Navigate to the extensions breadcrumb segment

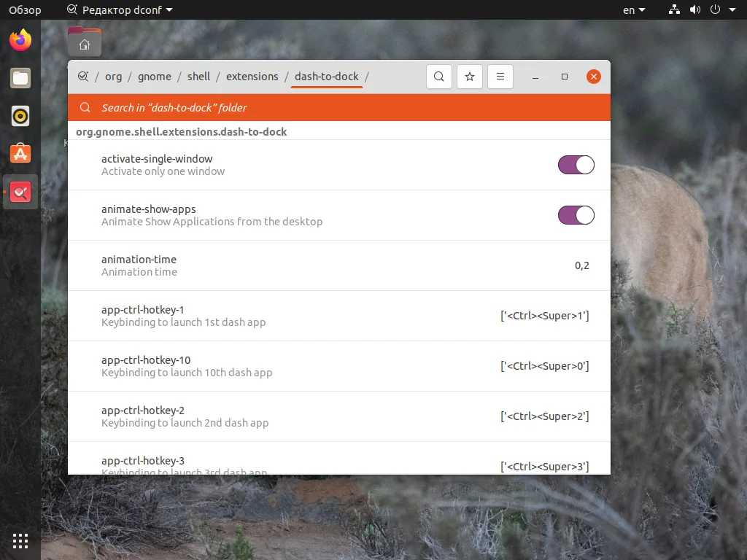[x=252, y=77]
